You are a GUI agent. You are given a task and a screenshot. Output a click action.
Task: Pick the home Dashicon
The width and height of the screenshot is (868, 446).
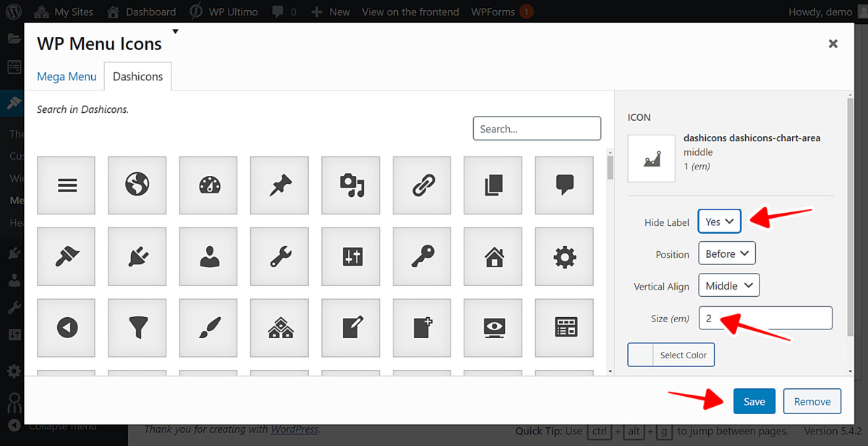(493, 256)
